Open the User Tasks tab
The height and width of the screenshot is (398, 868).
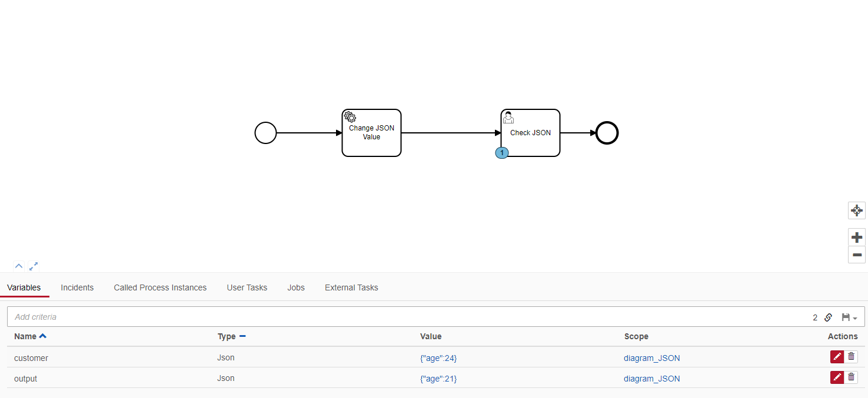(247, 287)
